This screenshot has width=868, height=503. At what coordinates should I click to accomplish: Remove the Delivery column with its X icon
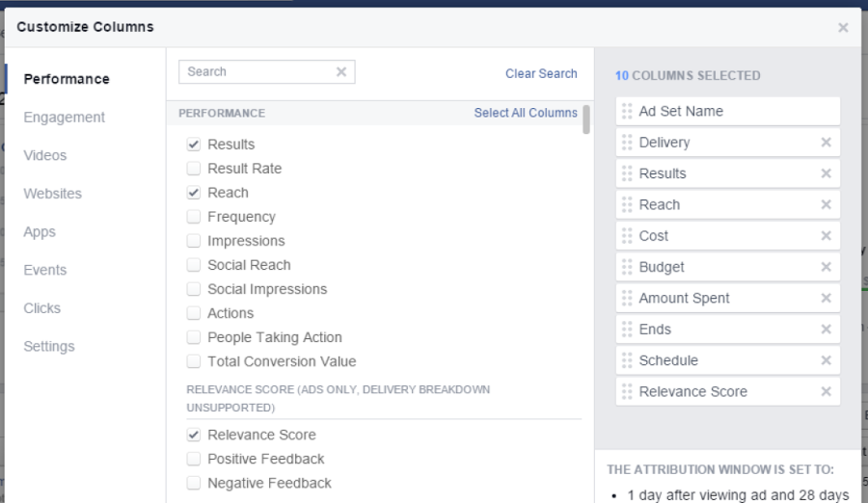(826, 143)
